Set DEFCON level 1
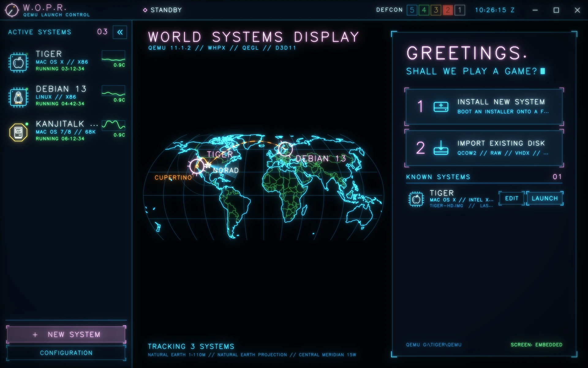 460,10
